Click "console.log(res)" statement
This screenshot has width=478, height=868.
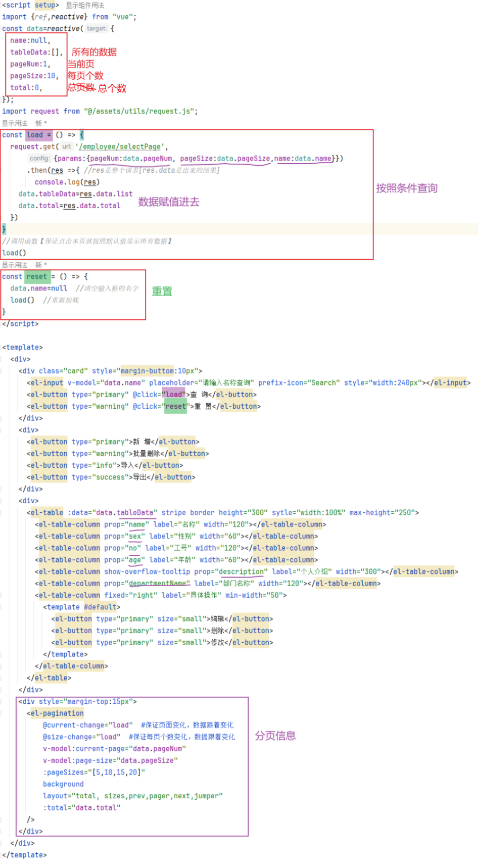(x=67, y=182)
